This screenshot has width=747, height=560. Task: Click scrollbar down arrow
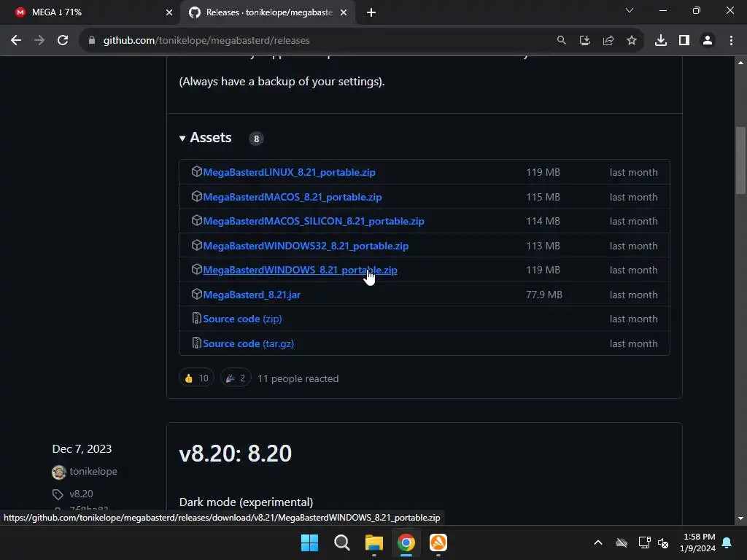click(x=740, y=518)
